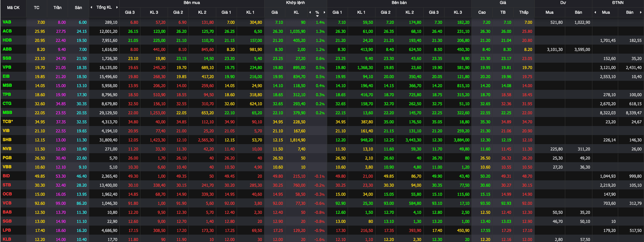Image resolution: width=644 pixels, height=242 pixels.
Task: Click VCB ceiling price 99.00
Action: coord(61,203)
